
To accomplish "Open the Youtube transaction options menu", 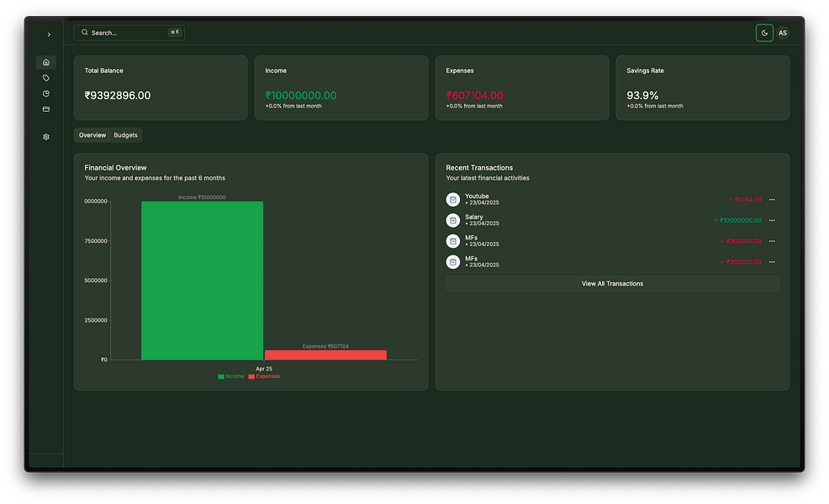I will pyautogui.click(x=771, y=199).
